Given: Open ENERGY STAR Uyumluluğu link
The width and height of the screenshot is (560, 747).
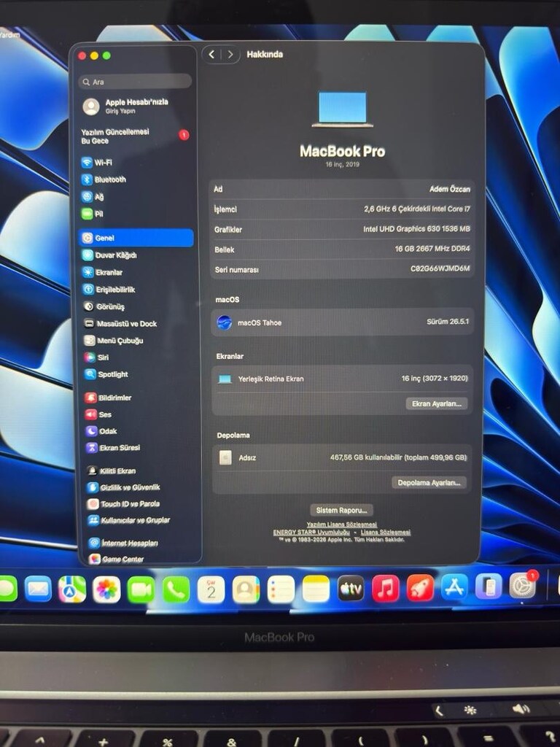Looking at the screenshot, I should tap(311, 532).
